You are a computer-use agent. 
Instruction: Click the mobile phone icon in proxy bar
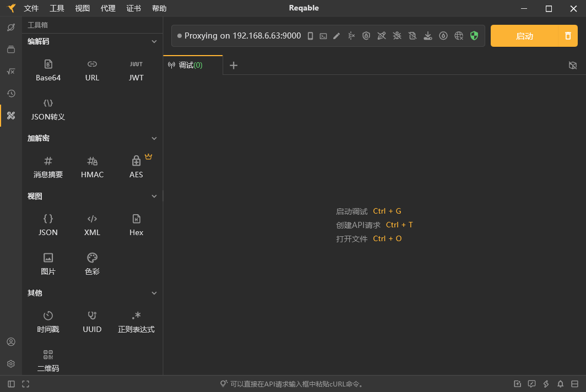pyautogui.click(x=310, y=36)
